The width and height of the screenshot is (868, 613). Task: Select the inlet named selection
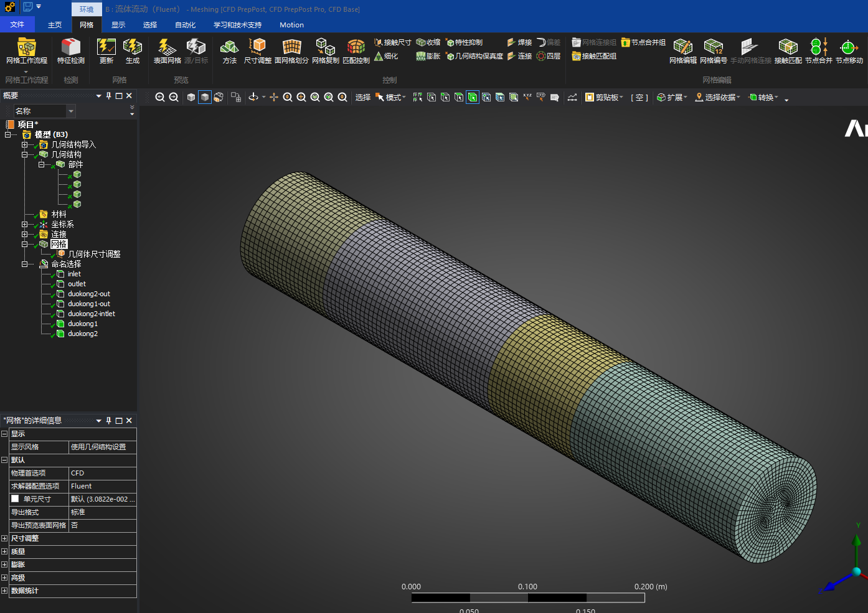point(74,274)
